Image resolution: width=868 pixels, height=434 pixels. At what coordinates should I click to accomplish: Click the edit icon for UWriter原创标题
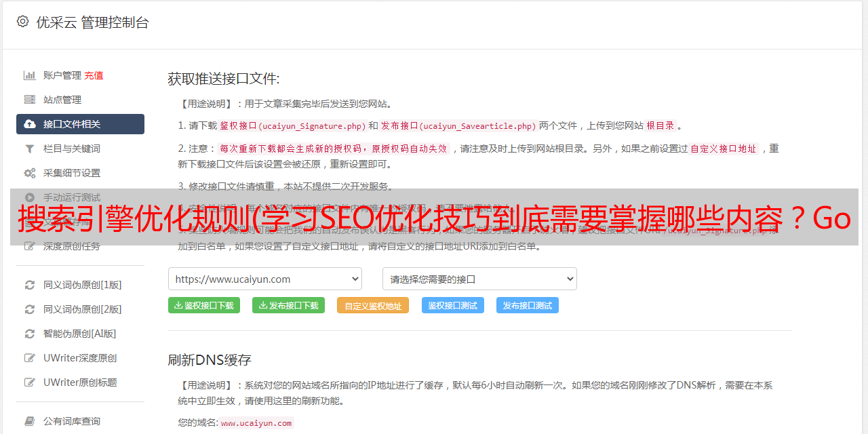pos(30,382)
